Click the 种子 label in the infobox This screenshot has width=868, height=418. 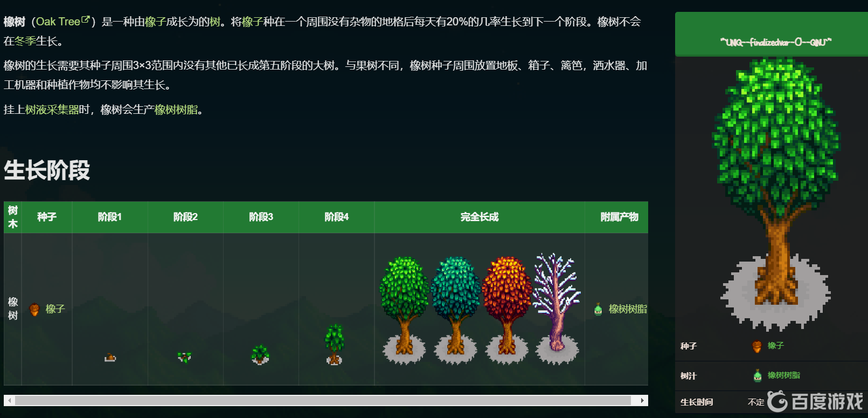click(x=689, y=346)
